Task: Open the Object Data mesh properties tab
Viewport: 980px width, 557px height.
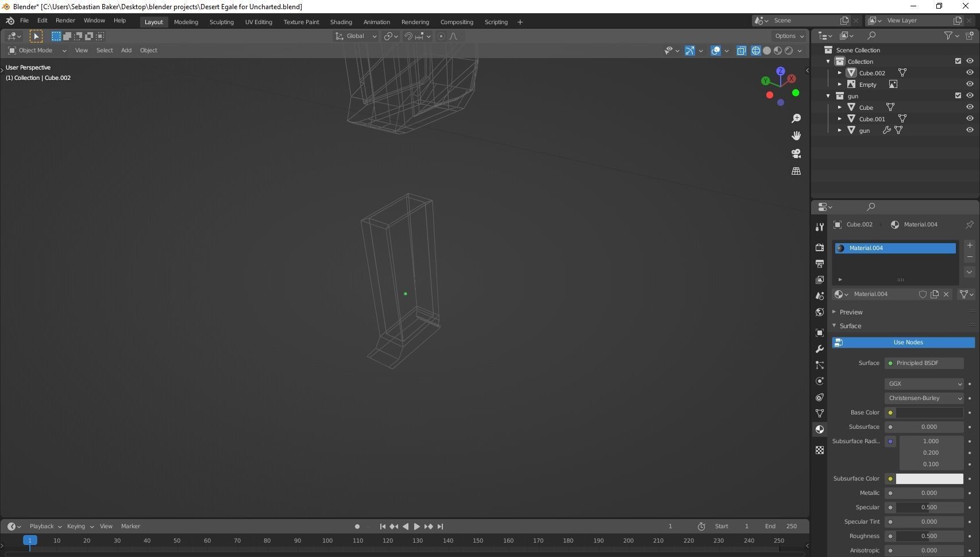Action: 820,413
